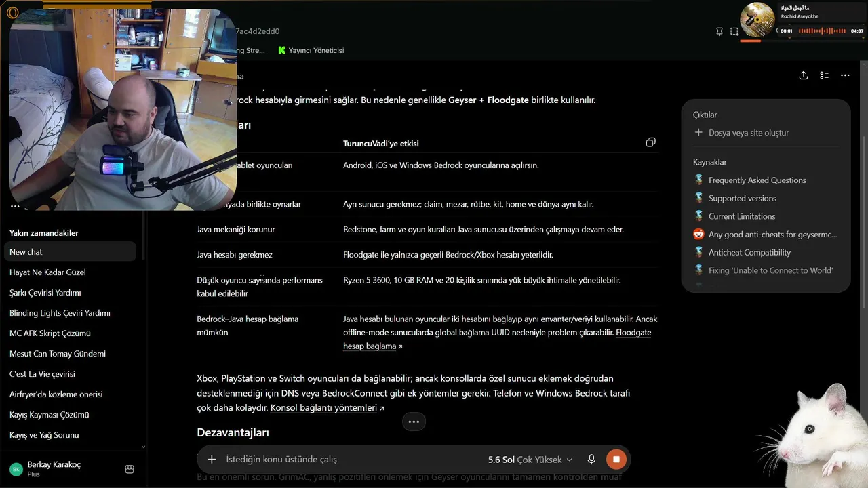Screen dimensions: 868x488
Task: Open Any good anti-cheats for geysermc source
Action: click(x=773, y=235)
